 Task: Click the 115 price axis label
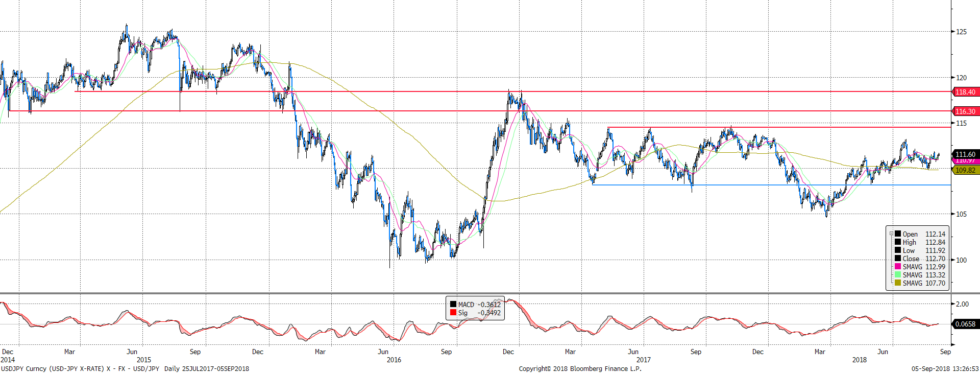point(961,123)
